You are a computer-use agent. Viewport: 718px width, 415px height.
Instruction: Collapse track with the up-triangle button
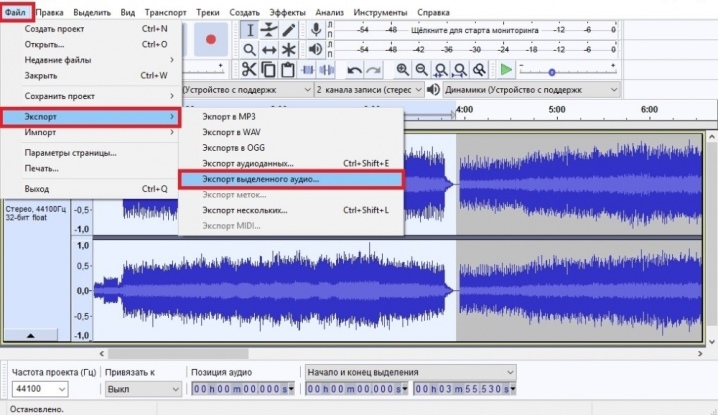coord(31,335)
